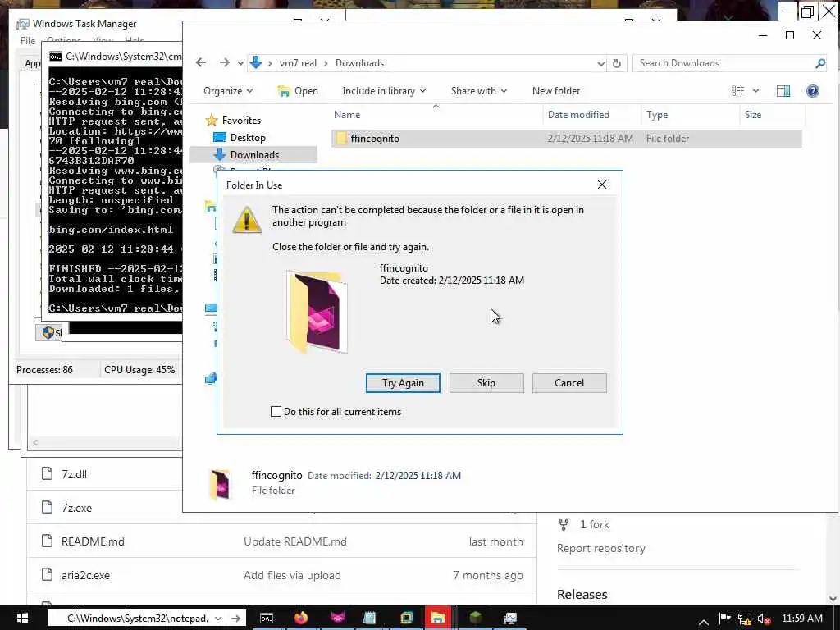
Task: Click the taskbar address Go arrow
Action: click(235, 619)
